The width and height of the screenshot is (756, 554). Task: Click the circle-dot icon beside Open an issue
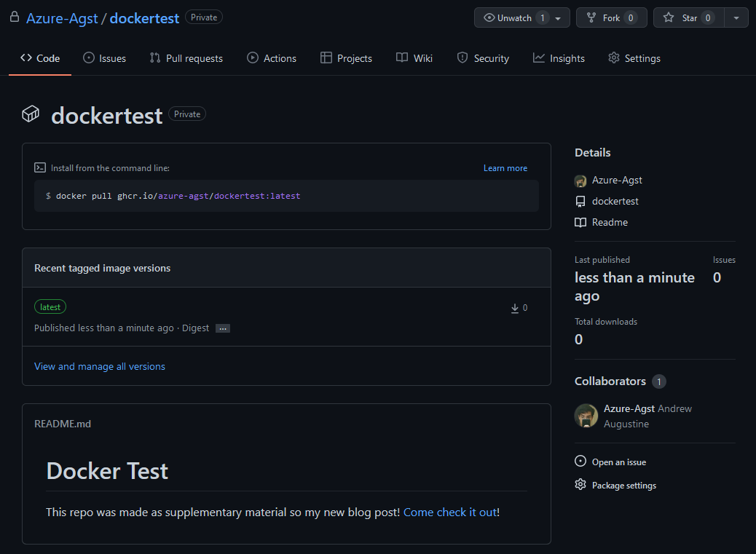(x=580, y=461)
